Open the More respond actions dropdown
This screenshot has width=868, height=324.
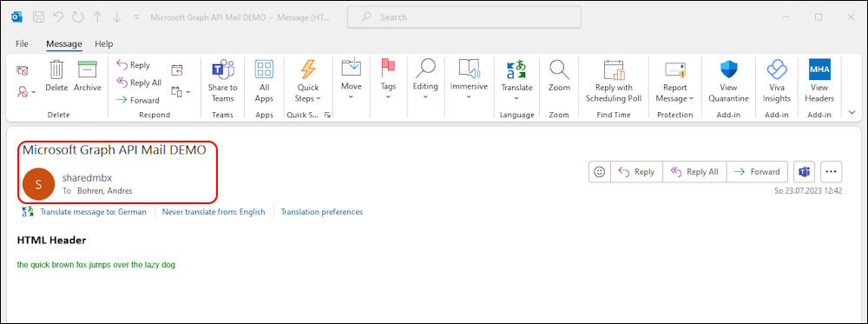click(x=181, y=91)
